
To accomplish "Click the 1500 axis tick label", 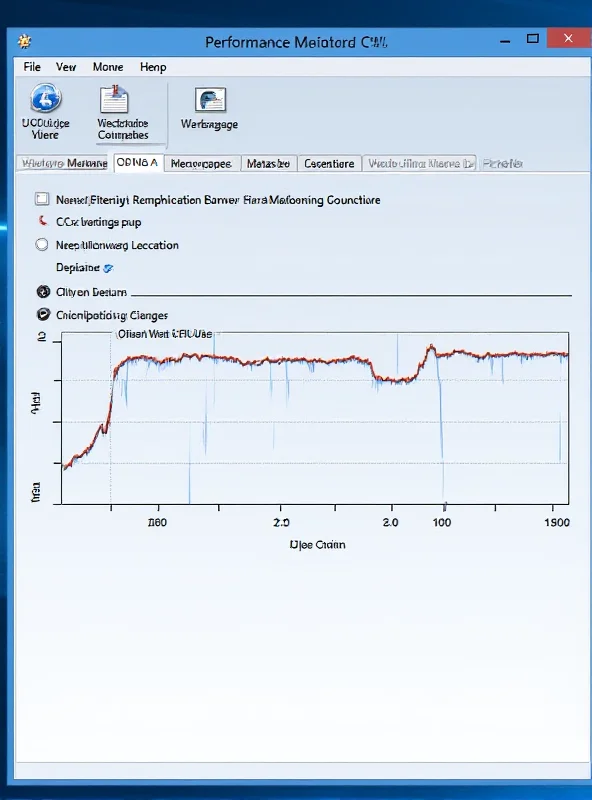I will [x=557, y=522].
